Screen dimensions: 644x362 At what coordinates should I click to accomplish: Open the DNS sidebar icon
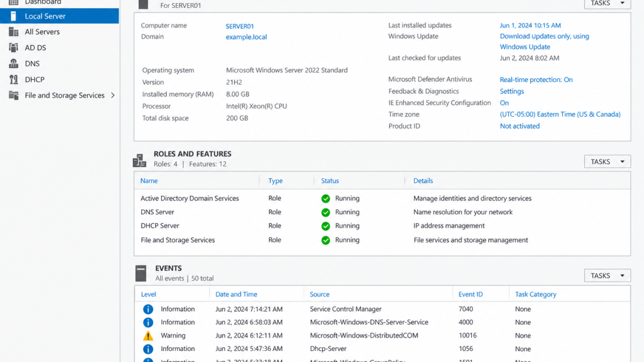click(x=14, y=63)
